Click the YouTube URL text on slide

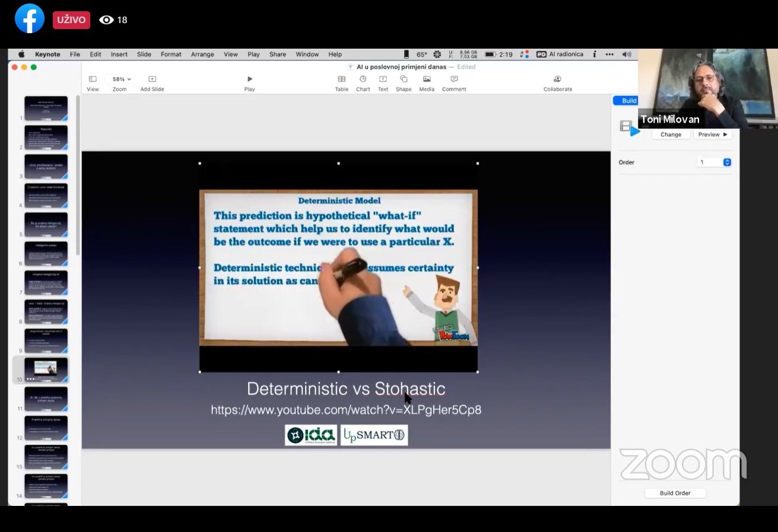[346, 410]
